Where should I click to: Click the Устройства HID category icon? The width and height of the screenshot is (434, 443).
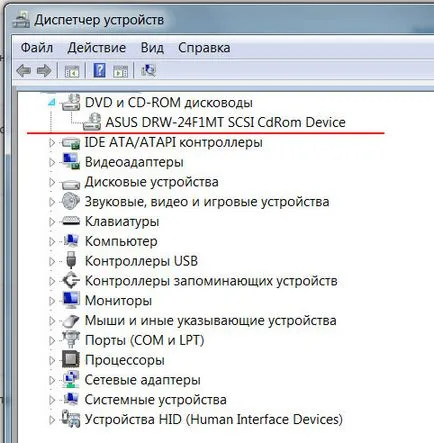[71, 419]
